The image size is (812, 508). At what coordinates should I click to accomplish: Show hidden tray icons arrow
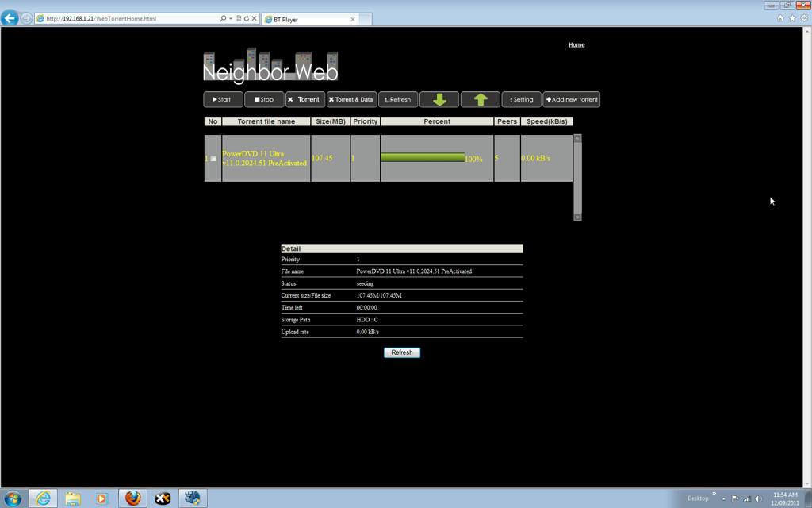[x=724, y=499]
